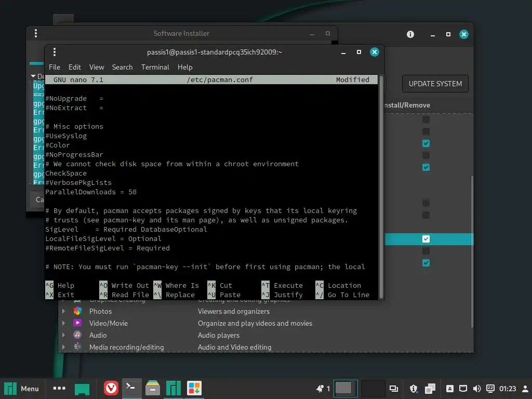Open the View menu in terminal
532x399 pixels.
[97, 67]
